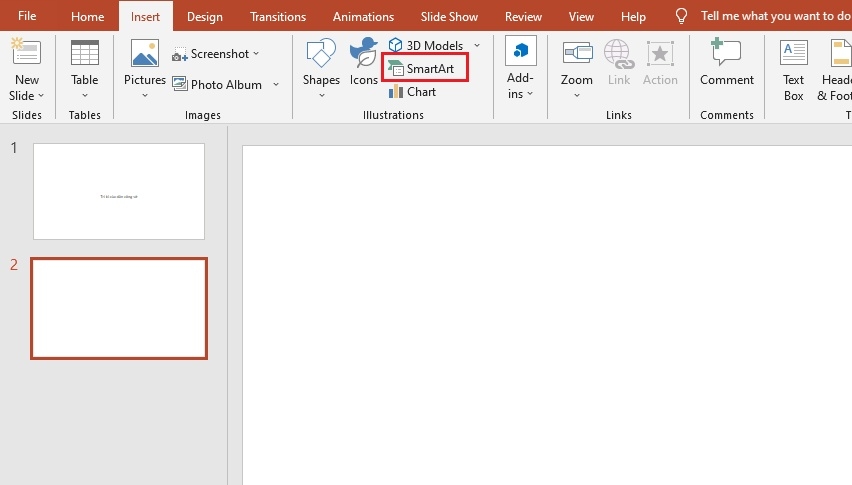Click the Header & Footer icon

[841, 53]
